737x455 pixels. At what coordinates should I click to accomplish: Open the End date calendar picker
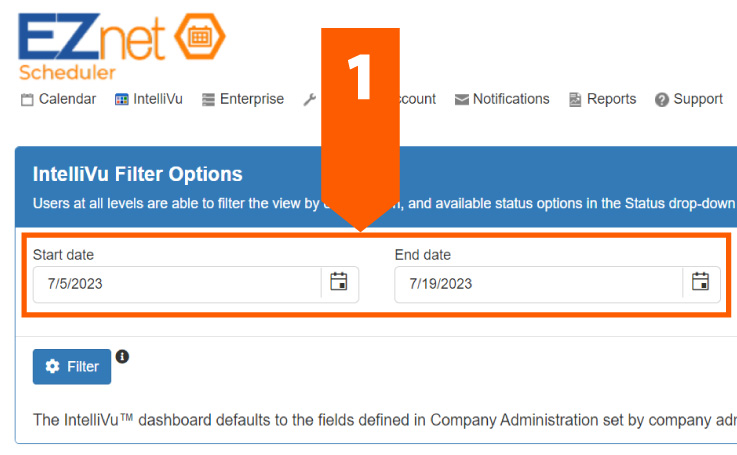pyautogui.click(x=701, y=283)
